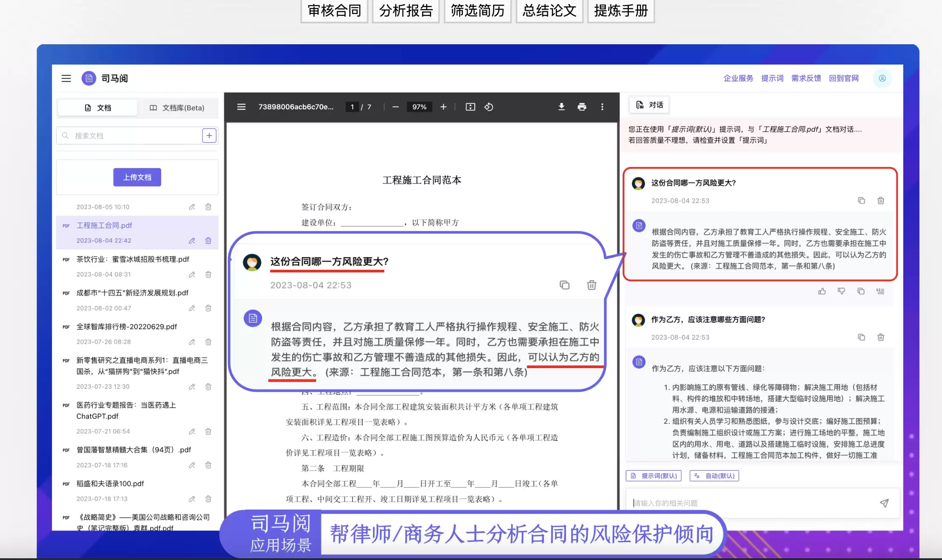Delete 工程施工合同.pdf from list

(x=208, y=241)
